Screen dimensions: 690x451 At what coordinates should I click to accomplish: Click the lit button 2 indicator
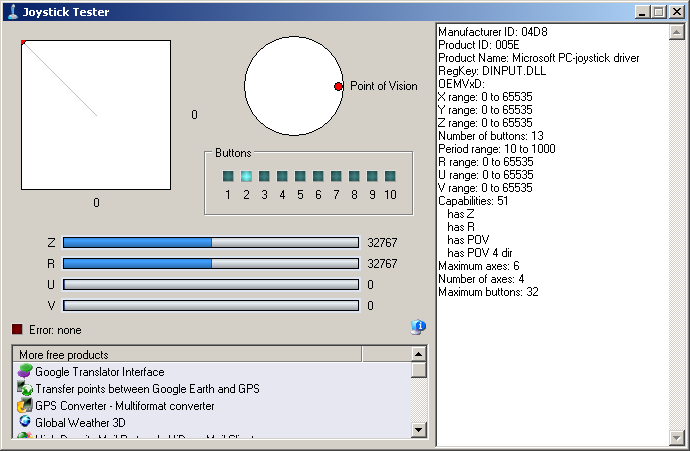coord(246,176)
